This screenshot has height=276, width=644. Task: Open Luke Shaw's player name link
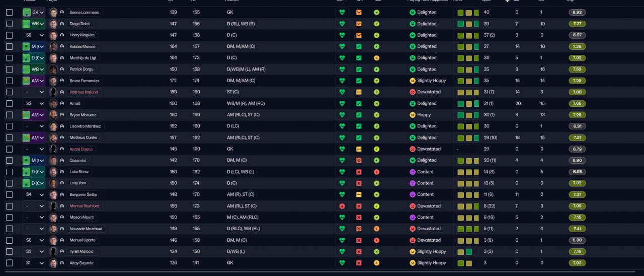pos(79,172)
